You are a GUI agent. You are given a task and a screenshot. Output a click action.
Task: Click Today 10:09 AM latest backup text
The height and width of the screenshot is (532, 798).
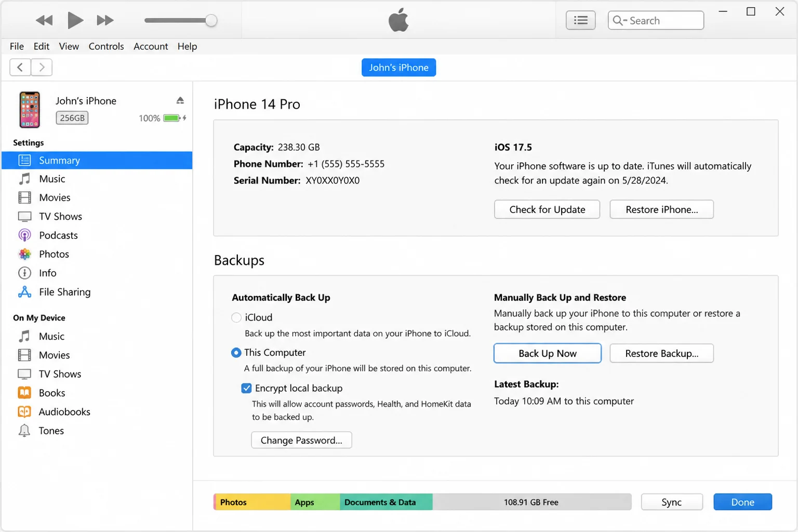point(564,401)
